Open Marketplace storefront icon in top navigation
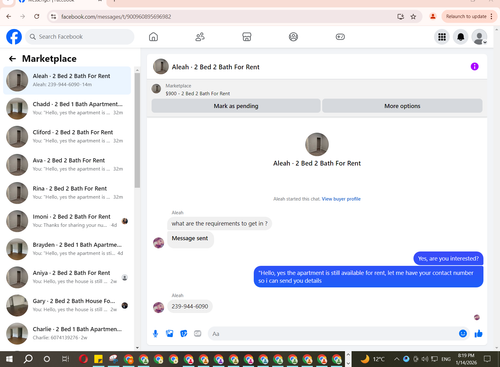The width and height of the screenshot is (500, 367). [x=247, y=37]
